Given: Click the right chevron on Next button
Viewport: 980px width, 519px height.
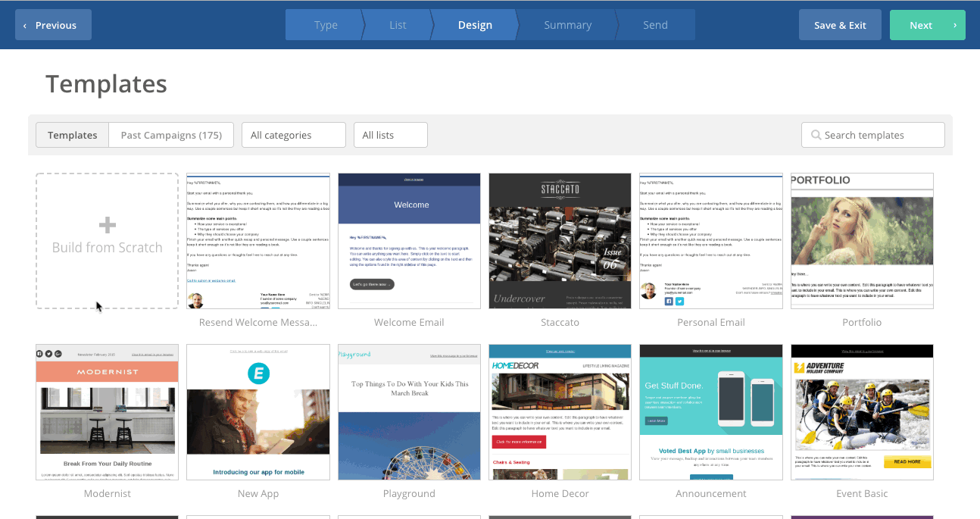Looking at the screenshot, I should point(954,25).
